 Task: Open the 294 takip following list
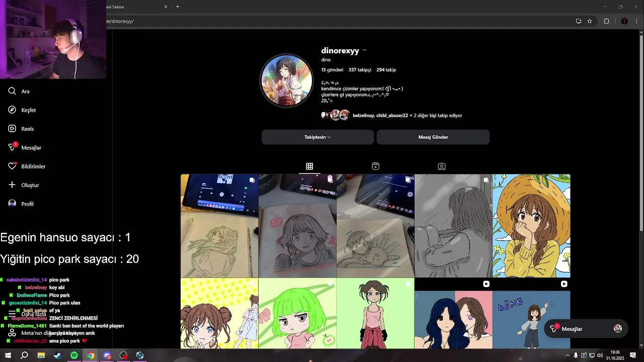click(386, 70)
